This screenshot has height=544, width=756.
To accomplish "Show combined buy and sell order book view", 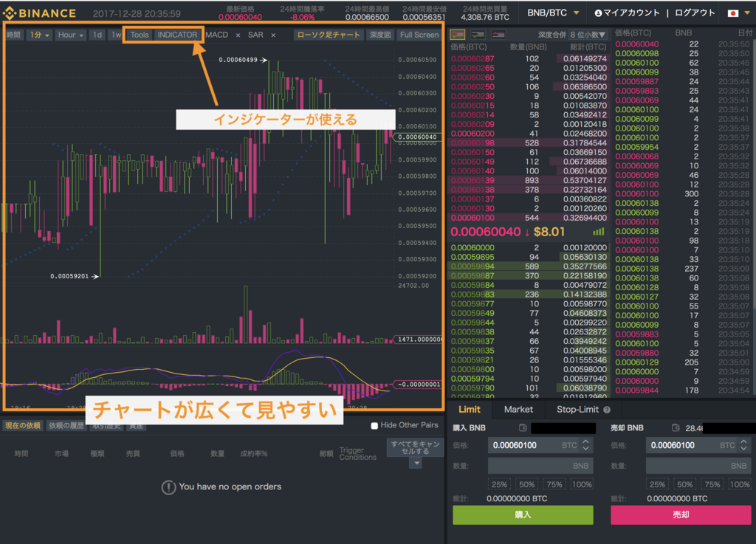I will (457, 34).
